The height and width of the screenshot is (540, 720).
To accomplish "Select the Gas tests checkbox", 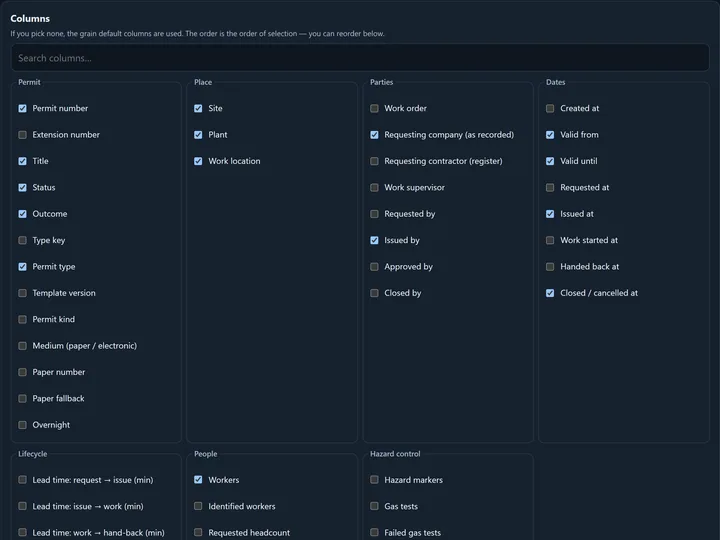I will point(374,506).
